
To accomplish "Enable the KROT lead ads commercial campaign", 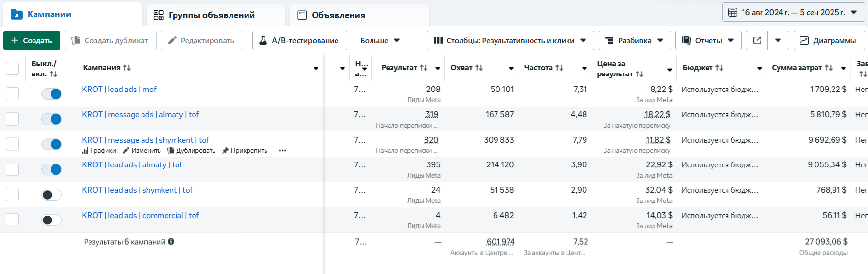I will 52,220.
